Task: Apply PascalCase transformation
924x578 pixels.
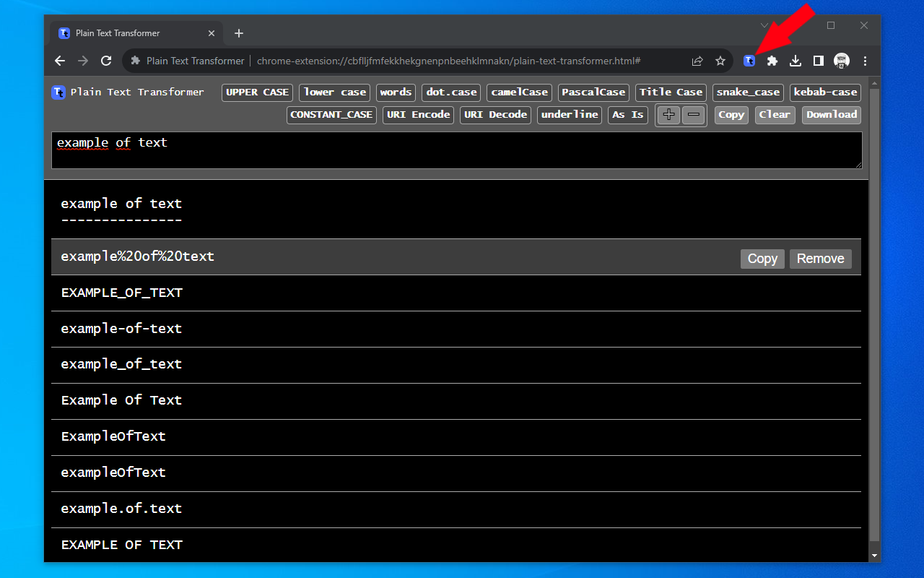Action: point(593,92)
